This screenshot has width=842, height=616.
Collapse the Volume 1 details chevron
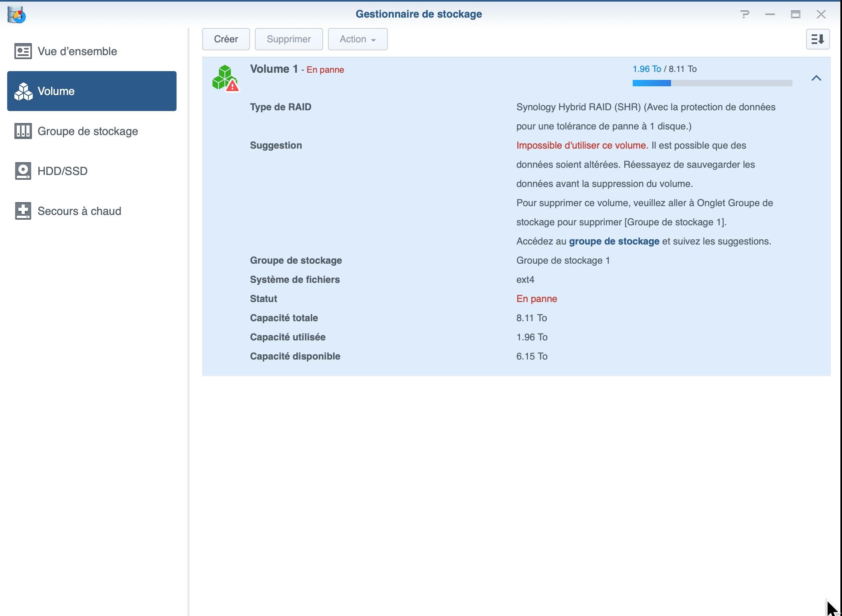(816, 78)
